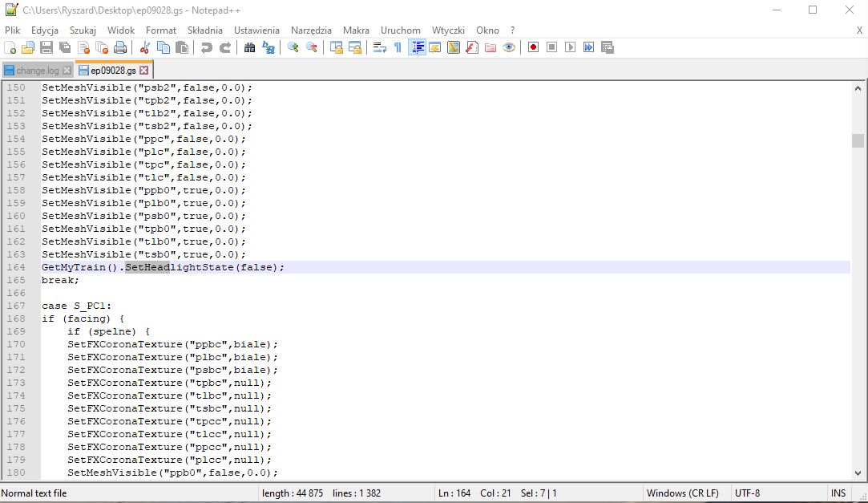Click the Undo arrow icon
The width and height of the screenshot is (868, 503).
[207, 47]
